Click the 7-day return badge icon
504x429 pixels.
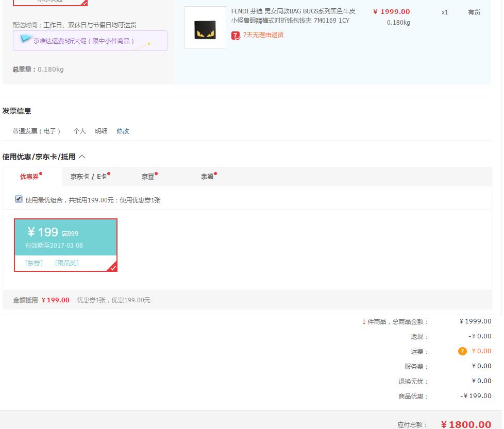[236, 36]
